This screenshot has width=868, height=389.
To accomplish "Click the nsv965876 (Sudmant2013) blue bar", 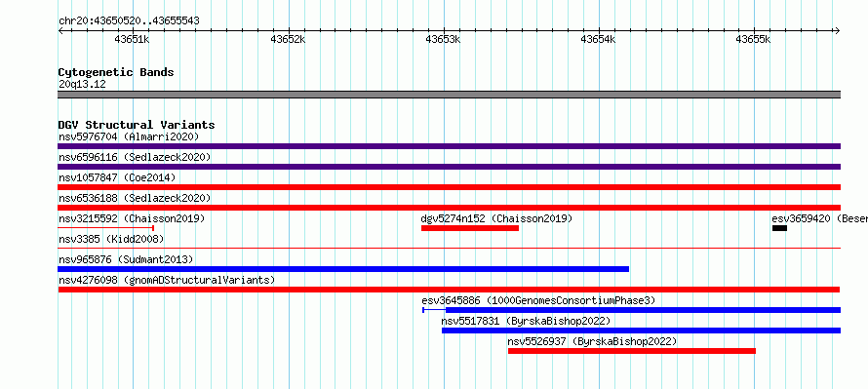I will point(343,269).
